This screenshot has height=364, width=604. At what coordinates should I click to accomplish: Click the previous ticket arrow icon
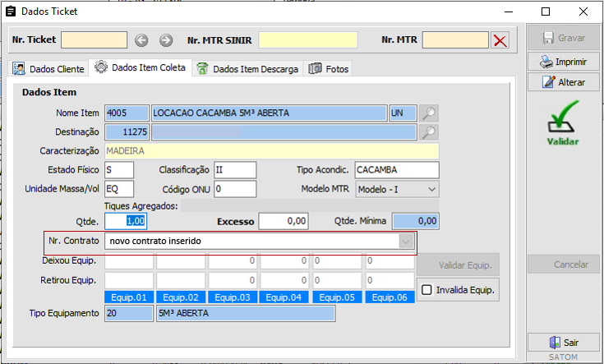point(141,40)
